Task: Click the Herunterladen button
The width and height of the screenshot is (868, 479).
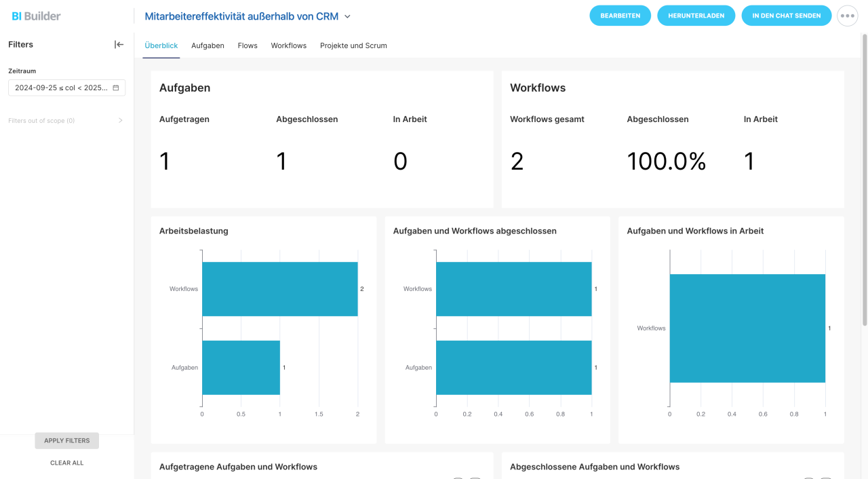Action: (x=696, y=16)
